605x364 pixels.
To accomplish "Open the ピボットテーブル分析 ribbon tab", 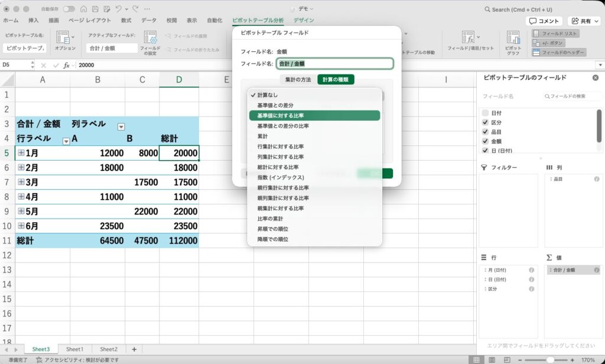I will click(258, 20).
